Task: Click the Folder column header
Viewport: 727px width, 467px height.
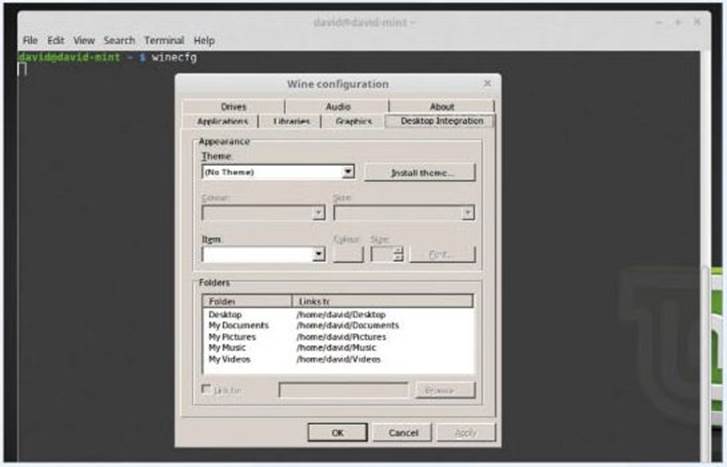Action: pyautogui.click(x=247, y=301)
